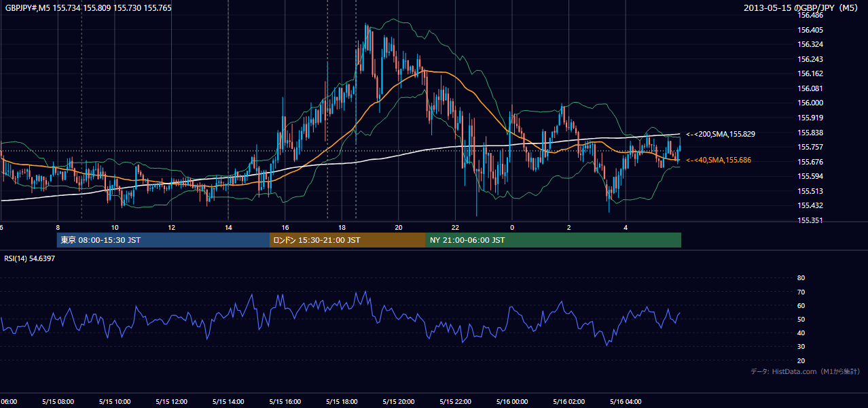The image size is (868, 408).
Task: Click hour label 22 below price chart
Action: click(x=455, y=227)
